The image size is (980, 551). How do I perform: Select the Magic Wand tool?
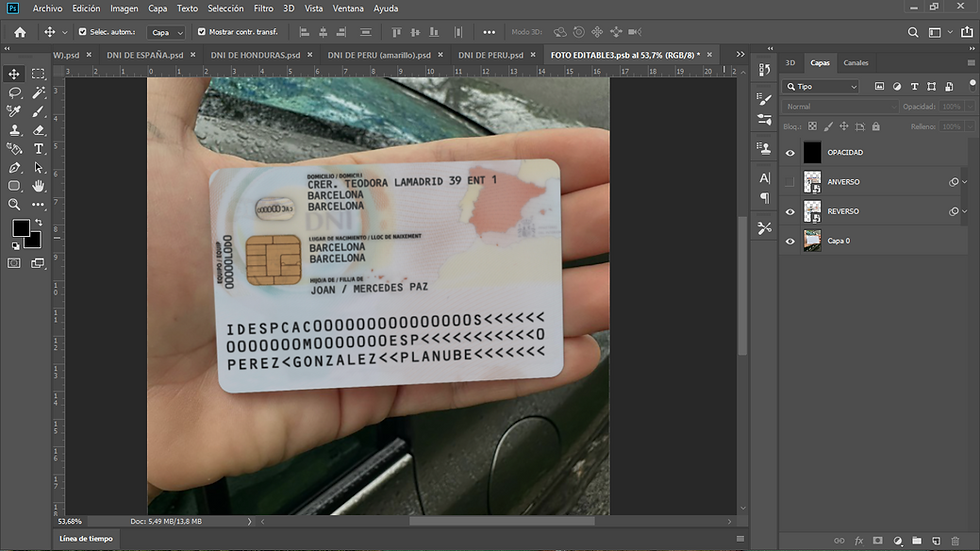pos(38,92)
